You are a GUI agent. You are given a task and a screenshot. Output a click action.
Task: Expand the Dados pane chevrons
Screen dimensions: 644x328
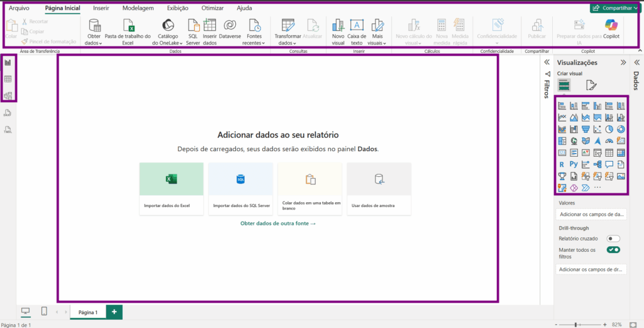pos(637,62)
